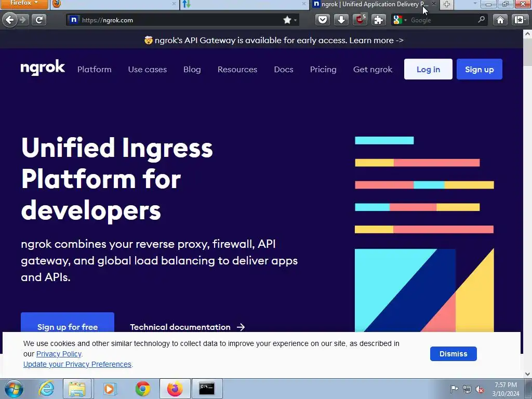Open a new tab with plus button
Viewport: 532px width, 399px height.
coord(446,4)
